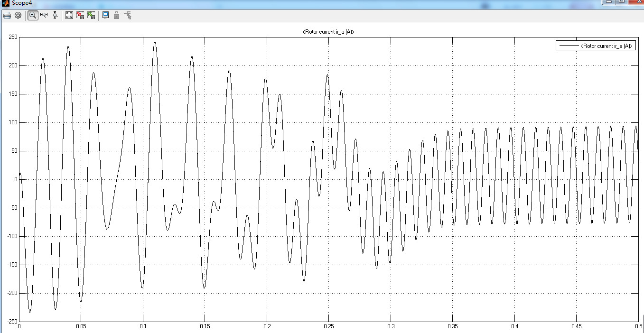Print the scope plot
Viewport: 644px width, 333px height.
point(7,15)
